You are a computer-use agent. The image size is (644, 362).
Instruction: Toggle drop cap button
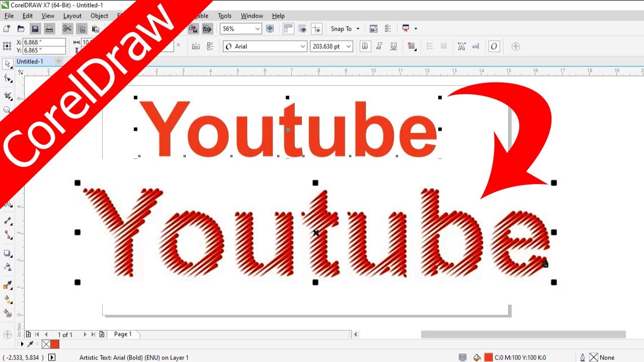(x=444, y=46)
